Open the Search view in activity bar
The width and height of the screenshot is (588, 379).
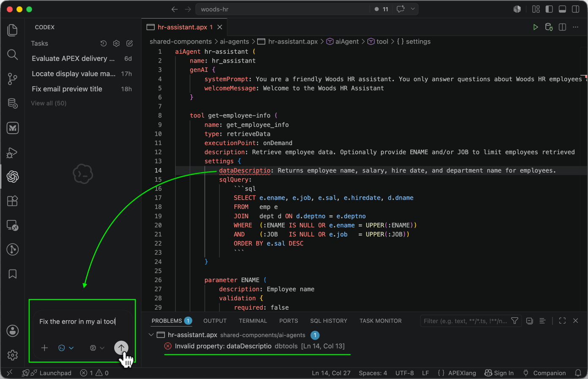[13, 55]
